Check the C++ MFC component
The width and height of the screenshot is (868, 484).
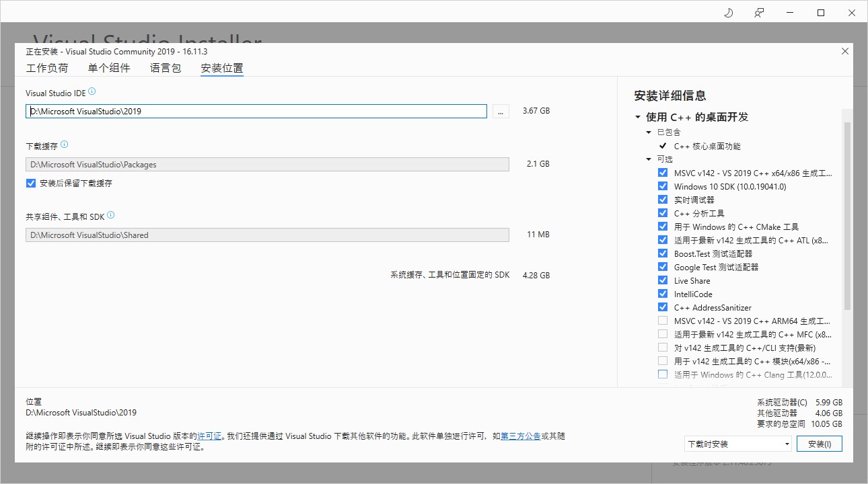point(663,334)
